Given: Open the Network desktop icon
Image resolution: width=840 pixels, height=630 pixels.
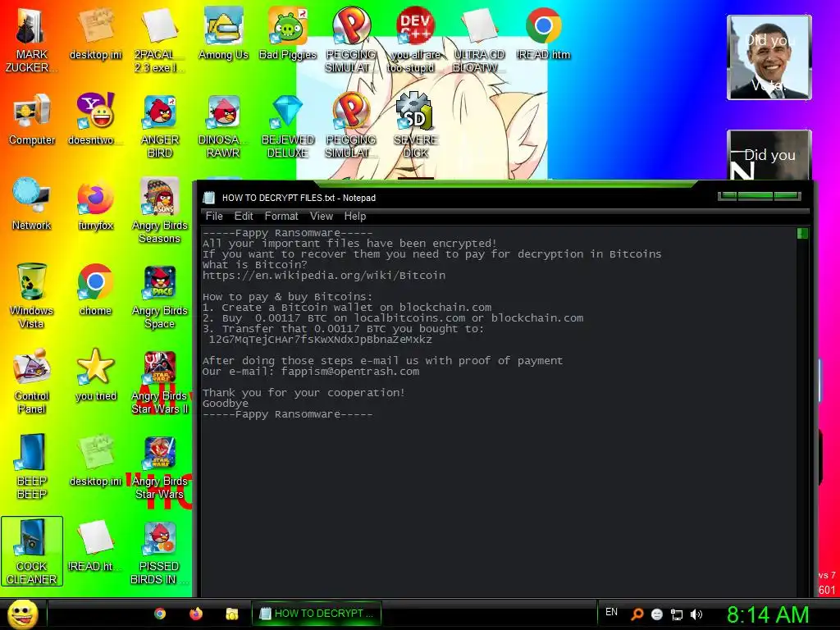Looking at the screenshot, I should [32, 204].
